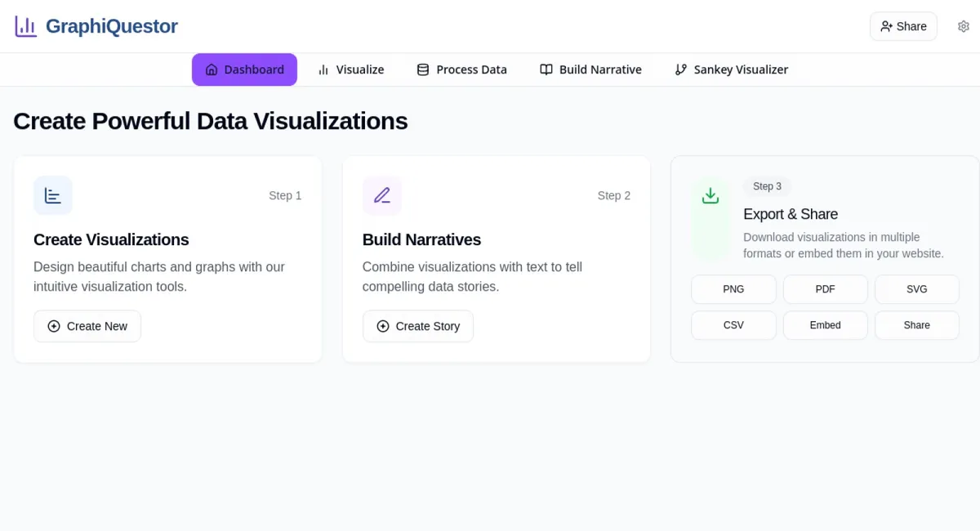Screen dimensions: 980x531
Task: Export as SVG
Action: (916, 289)
